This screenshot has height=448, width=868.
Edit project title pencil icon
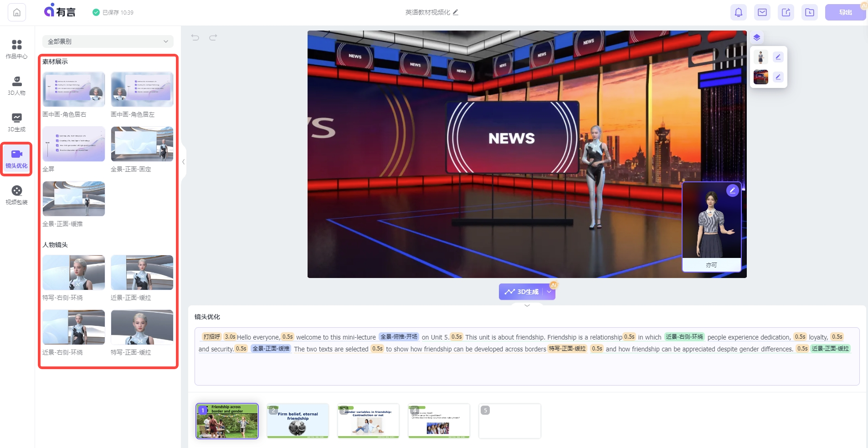tap(456, 12)
